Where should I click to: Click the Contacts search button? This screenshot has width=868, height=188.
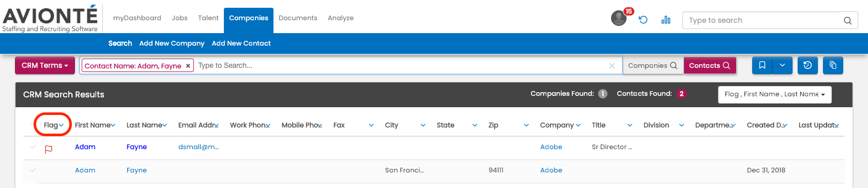[x=710, y=65]
